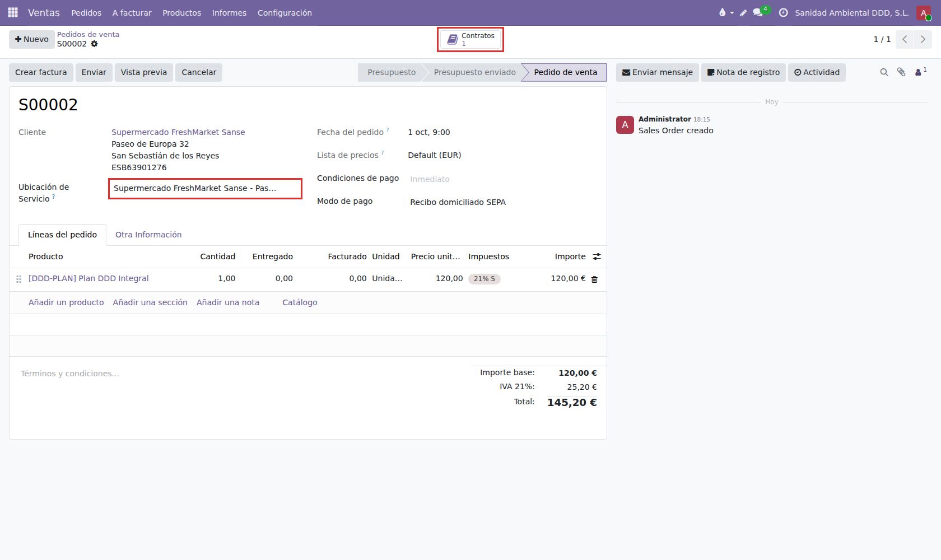Switch to Otra Información tab
The image size is (941, 560).
148,235
